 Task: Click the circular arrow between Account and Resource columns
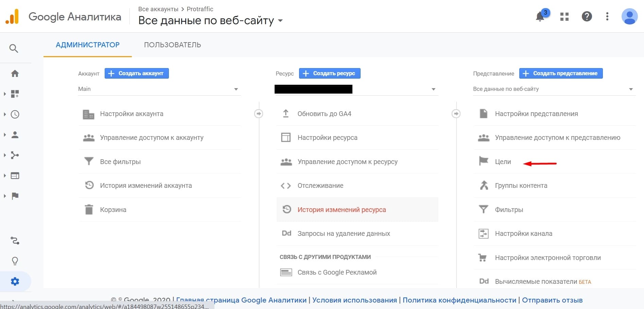coord(259,114)
